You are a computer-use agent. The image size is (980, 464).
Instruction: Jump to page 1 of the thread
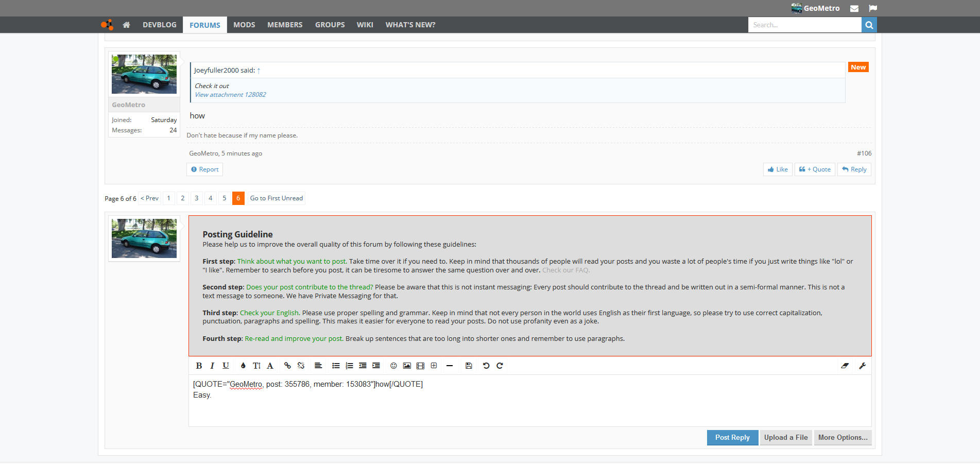(x=168, y=198)
